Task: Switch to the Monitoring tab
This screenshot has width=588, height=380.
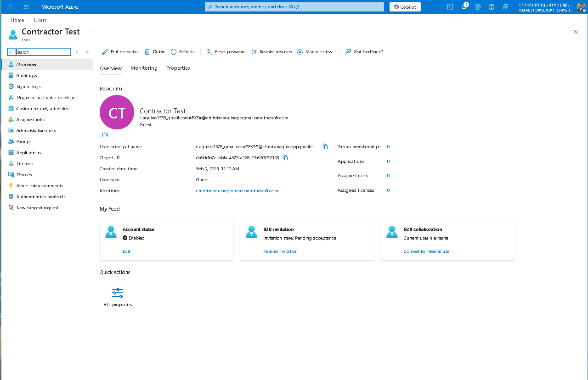Action: 144,68
